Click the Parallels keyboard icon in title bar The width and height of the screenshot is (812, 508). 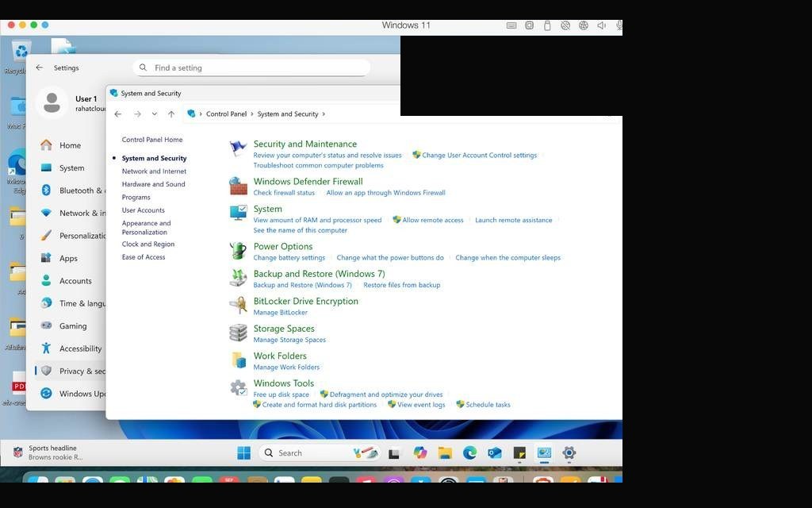click(x=511, y=25)
